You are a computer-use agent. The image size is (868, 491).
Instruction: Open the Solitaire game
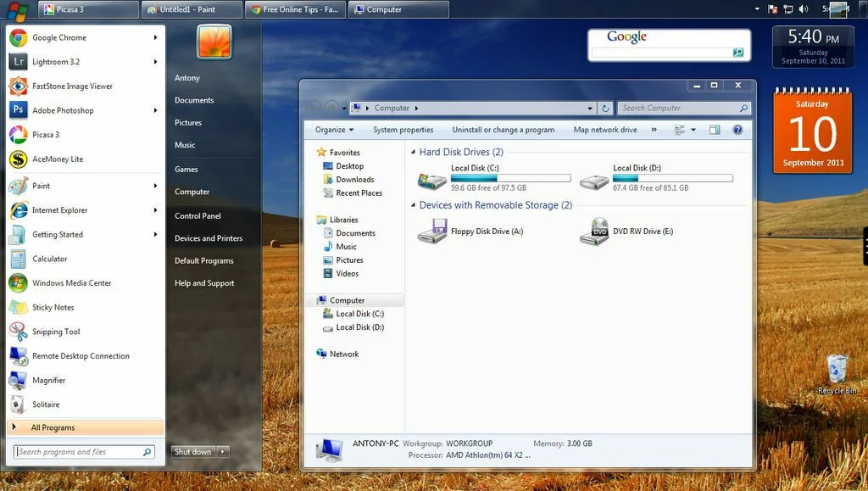coord(86,405)
